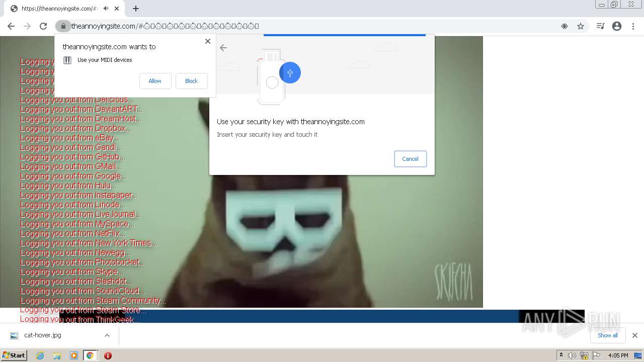Screen dimensions: 644x362
Task: Open the network status tray icon
Action: (x=584, y=355)
